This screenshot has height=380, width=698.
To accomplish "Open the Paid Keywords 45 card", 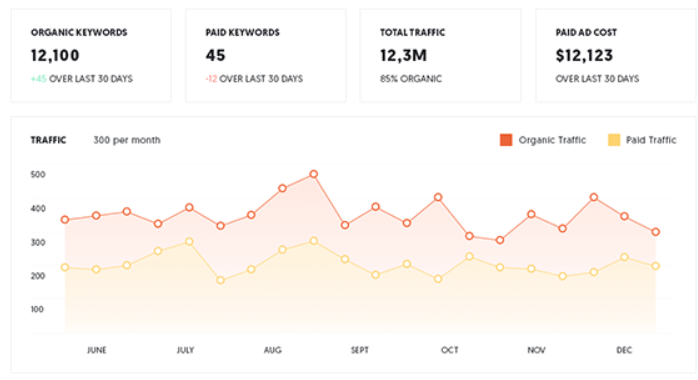I will pos(266,56).
